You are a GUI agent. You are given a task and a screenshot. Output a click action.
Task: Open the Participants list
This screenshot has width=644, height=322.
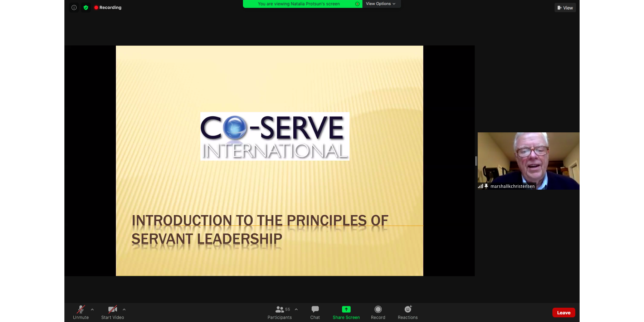tap(279, 312)
